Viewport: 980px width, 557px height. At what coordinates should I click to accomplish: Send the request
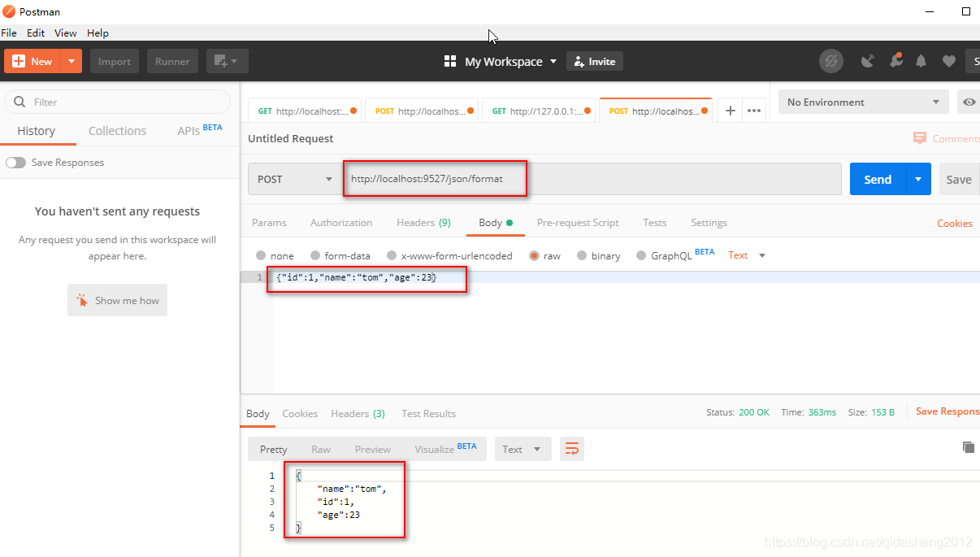[878, 179]
